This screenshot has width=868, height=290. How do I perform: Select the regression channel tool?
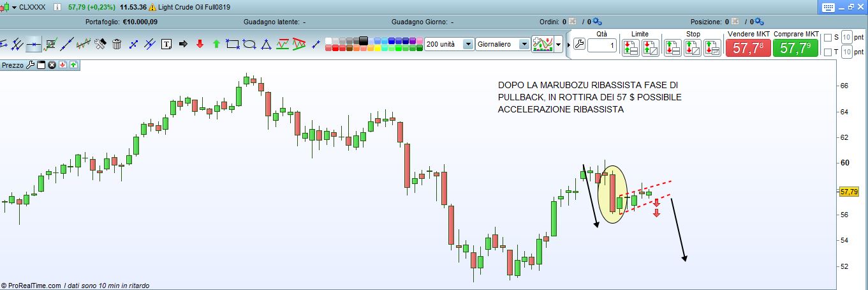pos(83,44)
